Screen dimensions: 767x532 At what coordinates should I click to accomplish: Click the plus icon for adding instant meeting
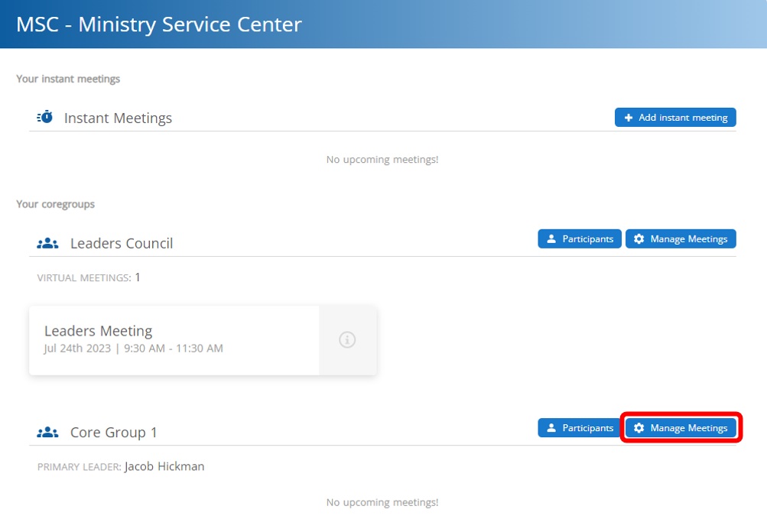coord(629,118)
